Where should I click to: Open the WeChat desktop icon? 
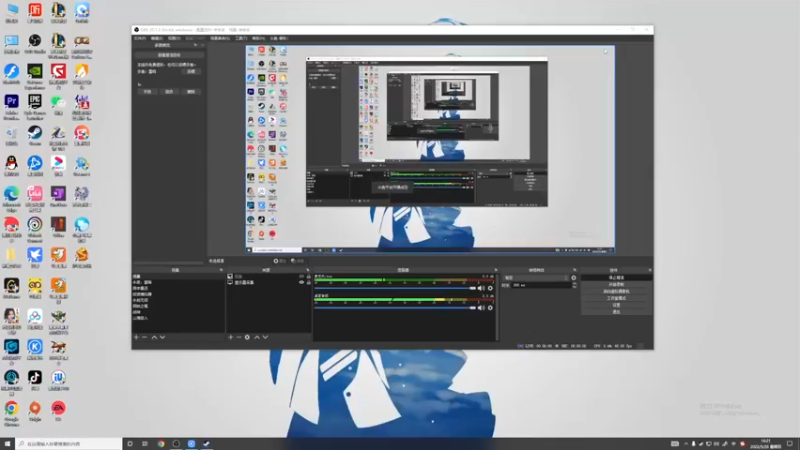[58, 105]
